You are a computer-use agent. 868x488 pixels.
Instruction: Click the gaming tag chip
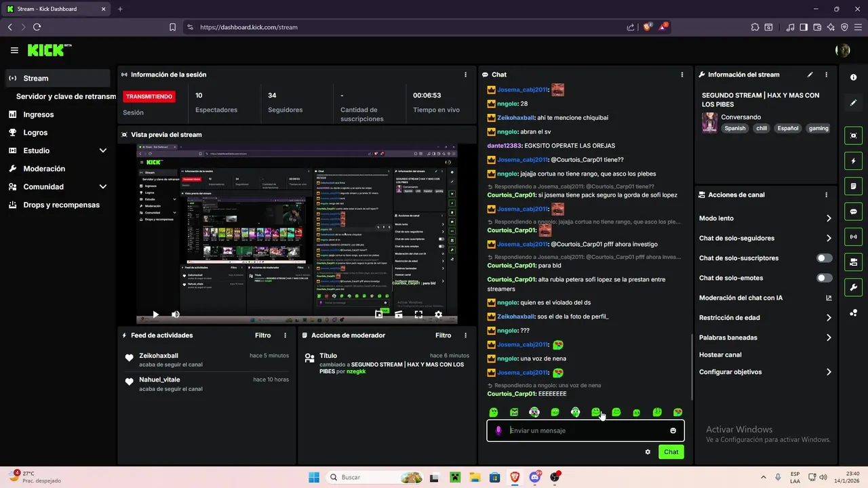[818, 128]
